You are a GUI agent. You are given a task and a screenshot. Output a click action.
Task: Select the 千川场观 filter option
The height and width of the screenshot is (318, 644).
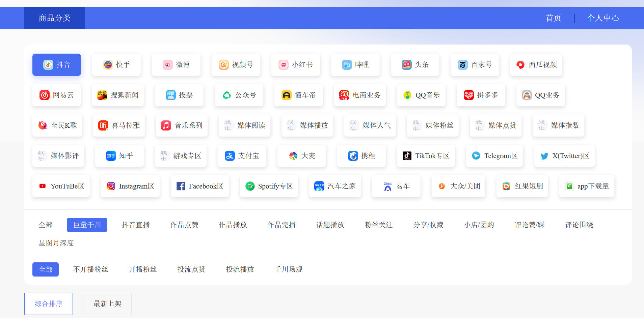click(x=289, y=269)
